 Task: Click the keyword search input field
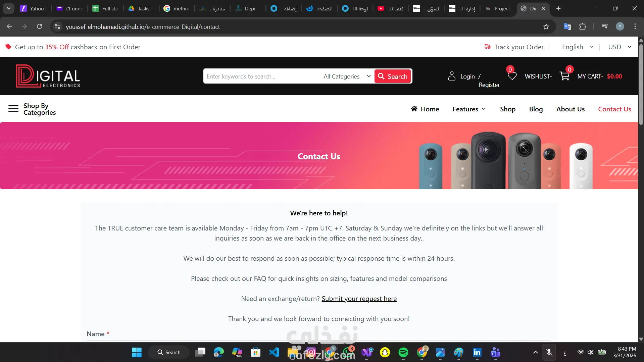click(262, 76)
